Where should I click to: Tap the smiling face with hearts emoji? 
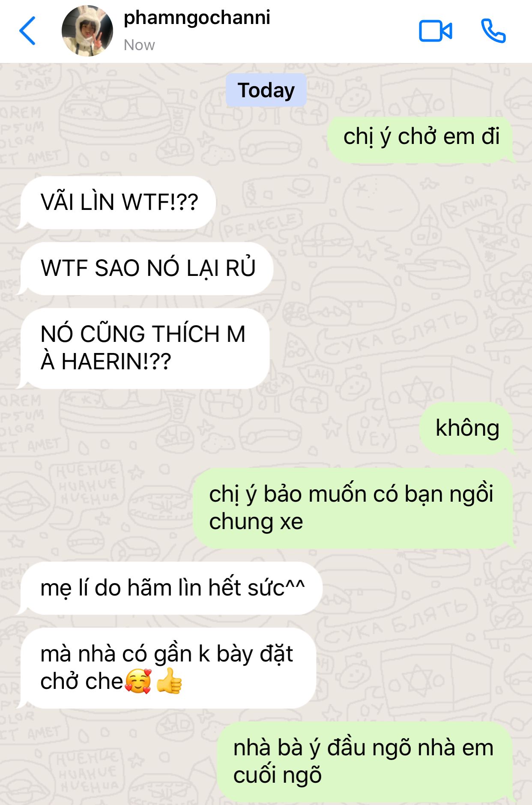pyautogui.click(x=138, y=681)
